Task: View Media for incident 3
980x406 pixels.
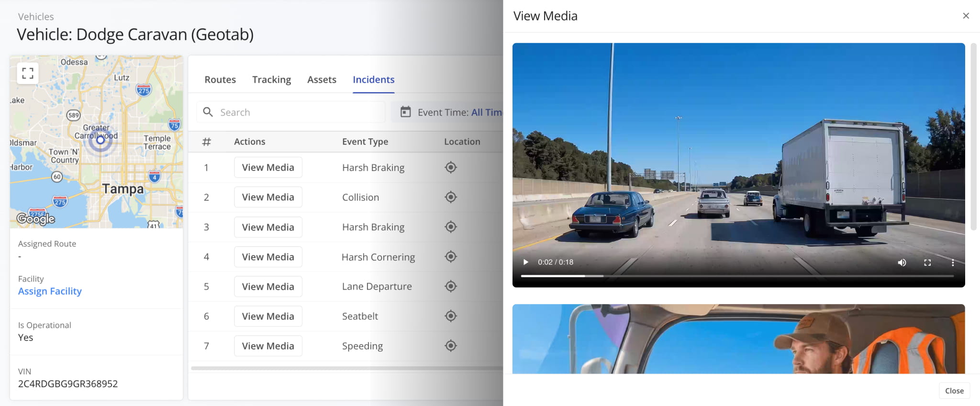Action: click(268, 227)
